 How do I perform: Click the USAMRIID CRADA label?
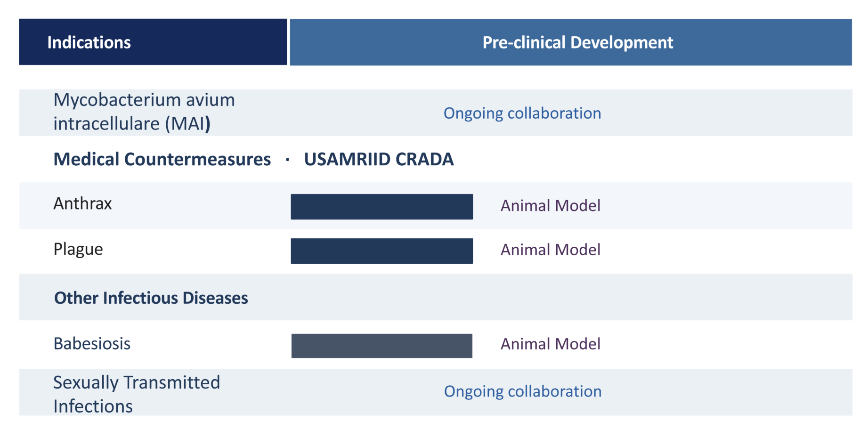[379, 159]
